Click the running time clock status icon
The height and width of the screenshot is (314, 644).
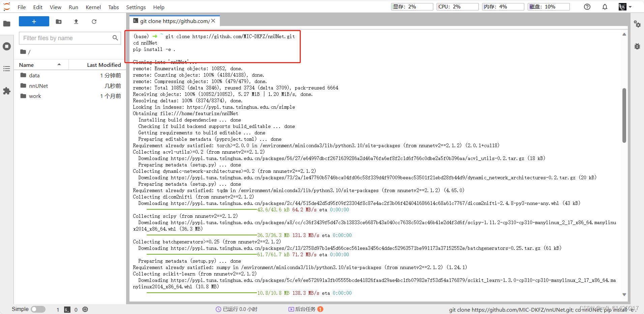click(218, 309)
